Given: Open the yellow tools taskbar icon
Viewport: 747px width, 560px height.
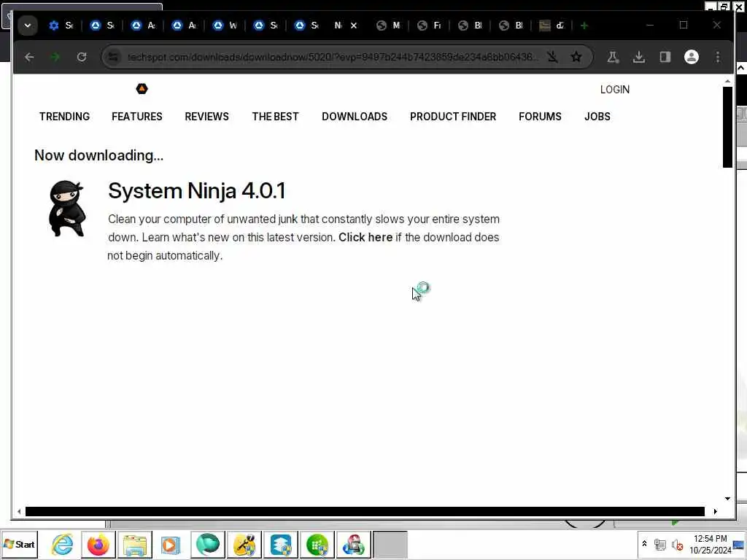Looking at the screenshot, I should click(244, 544).
